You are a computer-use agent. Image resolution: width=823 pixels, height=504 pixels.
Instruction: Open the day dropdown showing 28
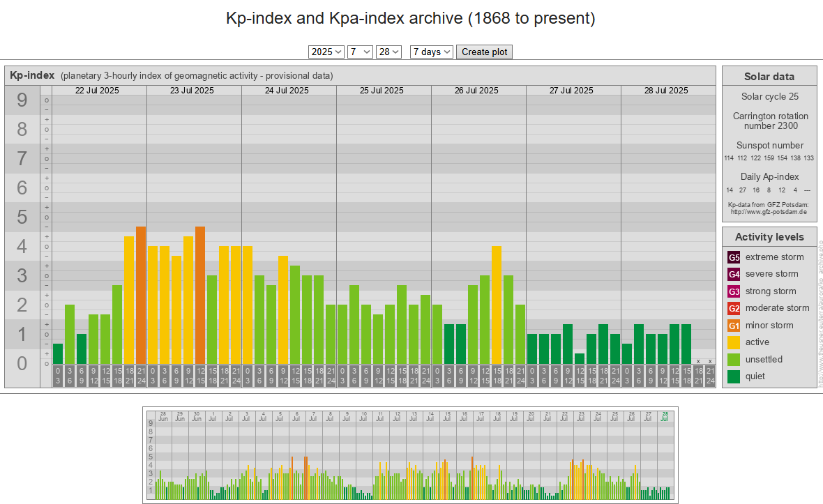tap(388, 52)
